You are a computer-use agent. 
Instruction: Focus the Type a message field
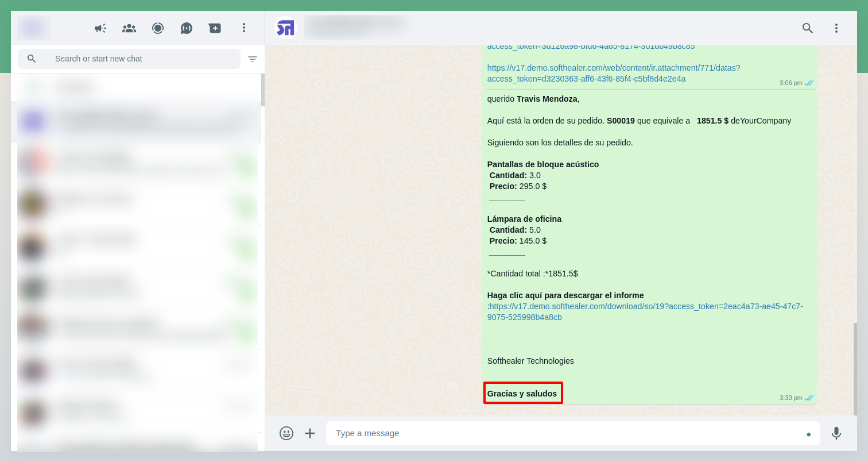(573, 433)
